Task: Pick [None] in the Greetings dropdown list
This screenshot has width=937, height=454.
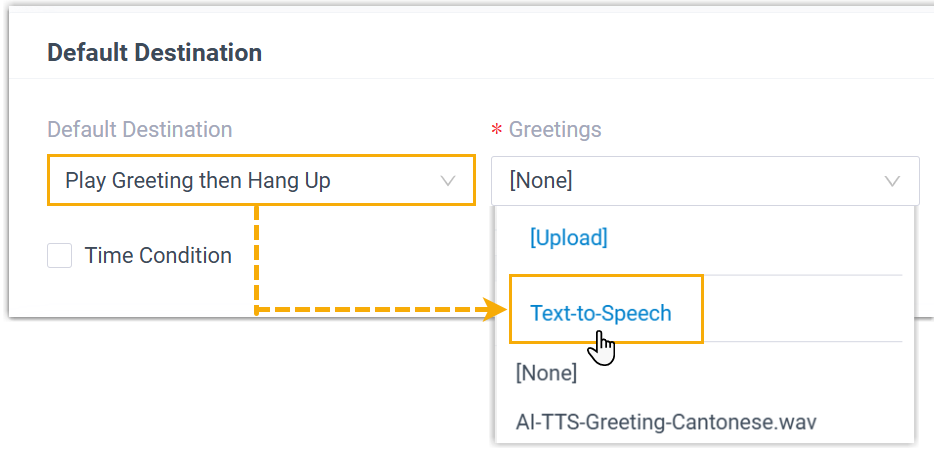Action: [x=546, y=373]
